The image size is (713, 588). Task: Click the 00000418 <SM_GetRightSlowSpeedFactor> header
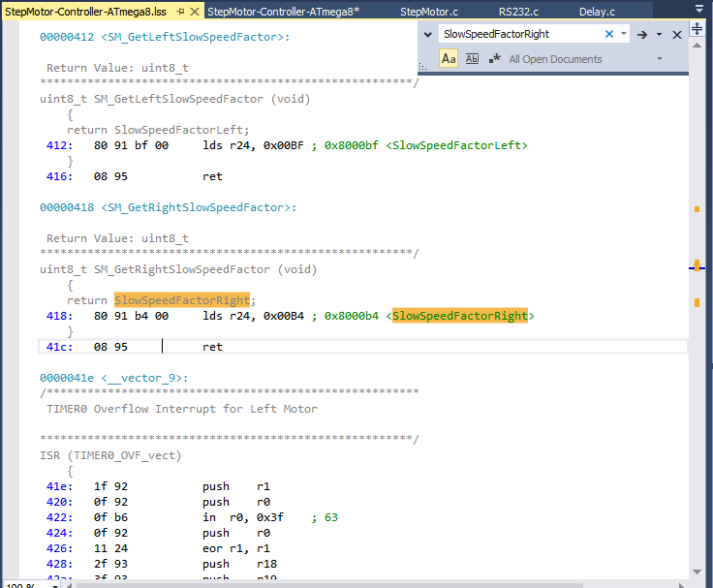coord(168,207)
